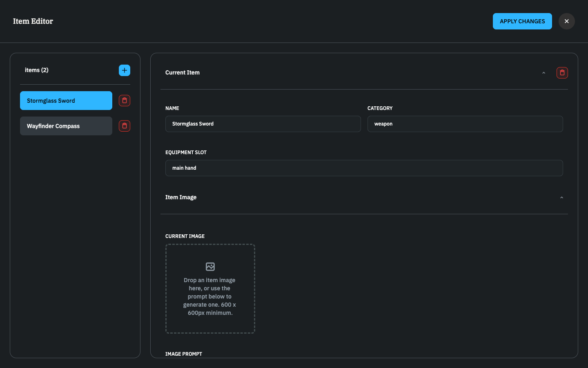Click the items (2) heading
Viewport: 588px width, 368px height.
[37, 70]
